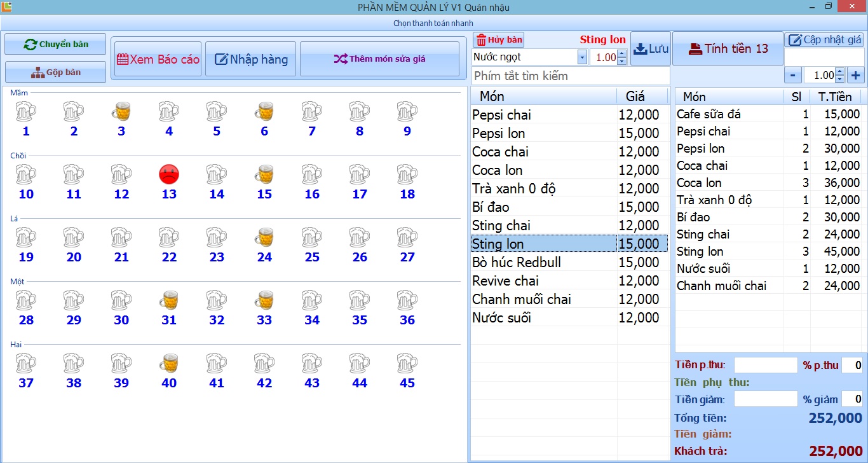
Task: Open empty table 36 mug icon
Action: [407, 300]
